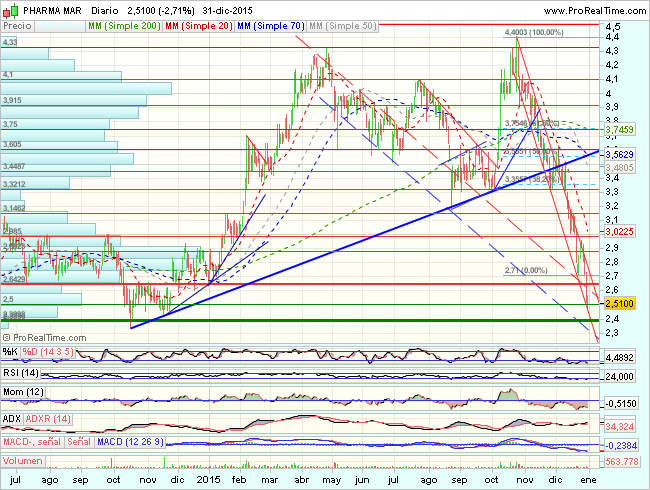Image resolution: width=650 pixels, height=490 pixels.
Task: Click jun on the time axis
Action: coord(362,480)
